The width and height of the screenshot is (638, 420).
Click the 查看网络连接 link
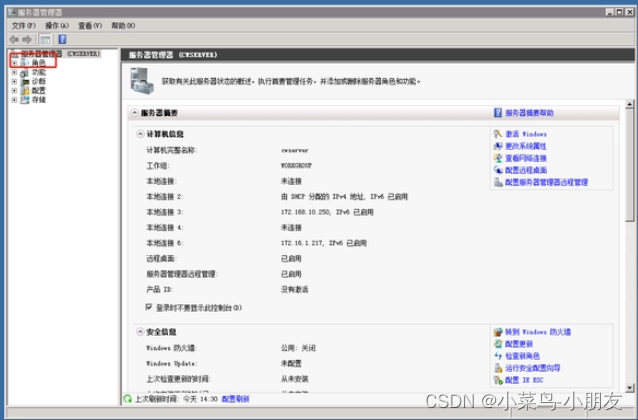(526, 158)
